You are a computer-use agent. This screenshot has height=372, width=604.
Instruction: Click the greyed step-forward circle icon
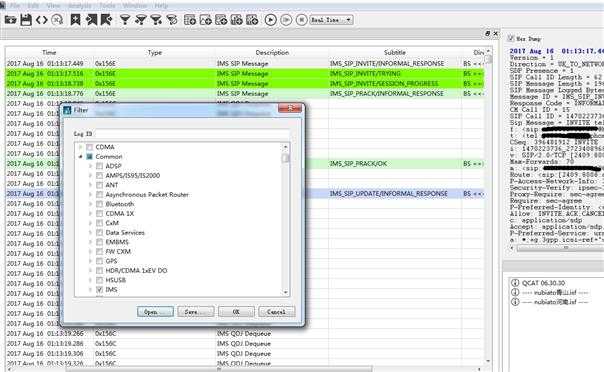click(286, 20)
